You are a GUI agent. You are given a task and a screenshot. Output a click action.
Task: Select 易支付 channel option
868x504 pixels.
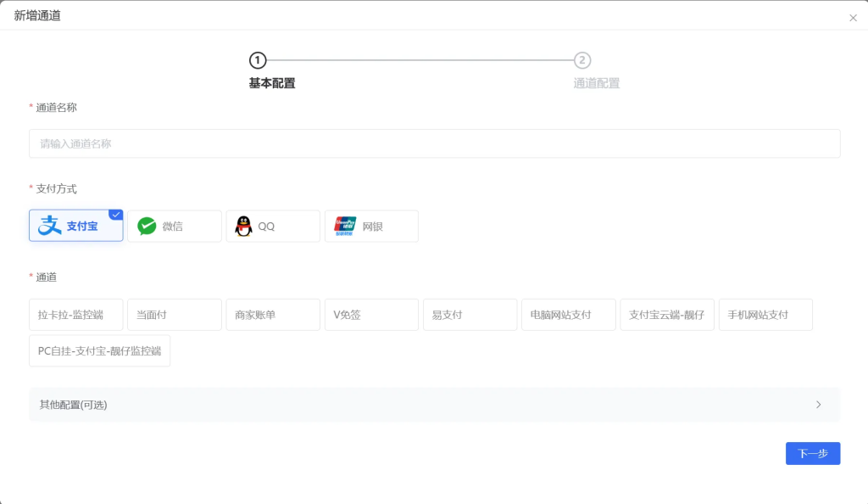point(470,315)
